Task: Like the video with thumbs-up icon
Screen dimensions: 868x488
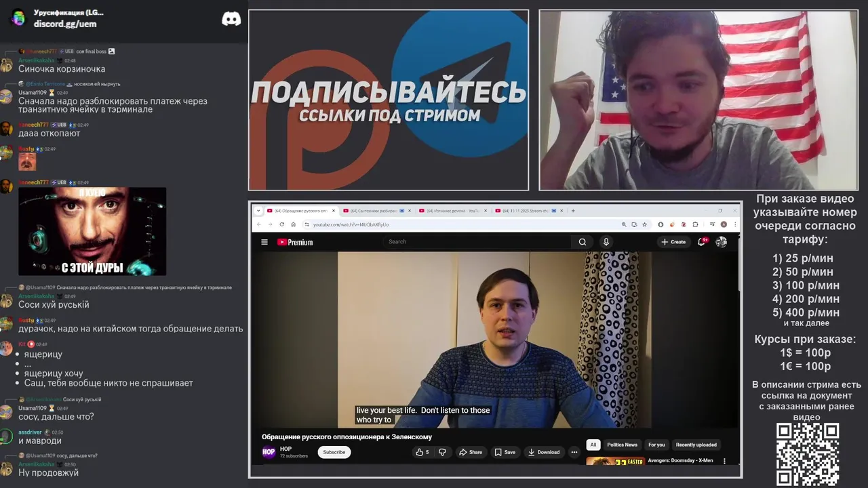Action: pos(422,452)
